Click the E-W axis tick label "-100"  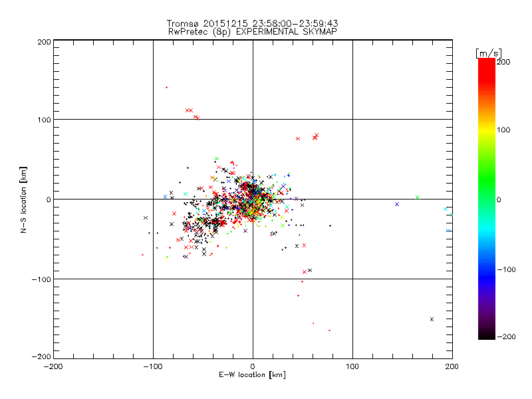pyautogui.click(x=153, y=366)
